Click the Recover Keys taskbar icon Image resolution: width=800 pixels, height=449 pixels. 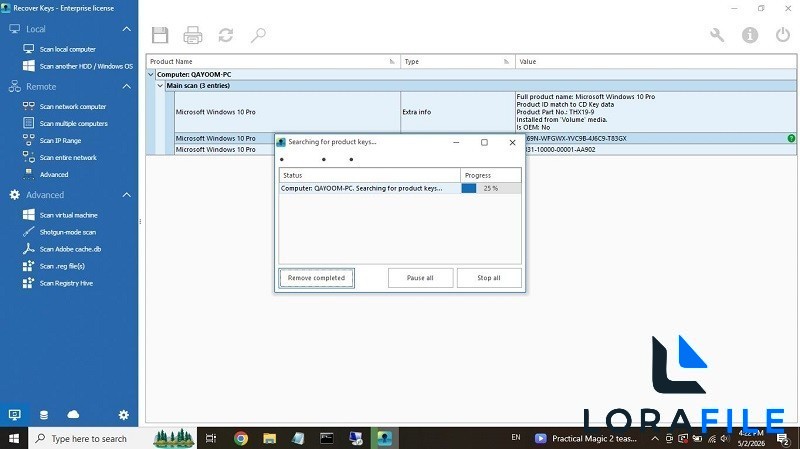click(x=384, y=438)
